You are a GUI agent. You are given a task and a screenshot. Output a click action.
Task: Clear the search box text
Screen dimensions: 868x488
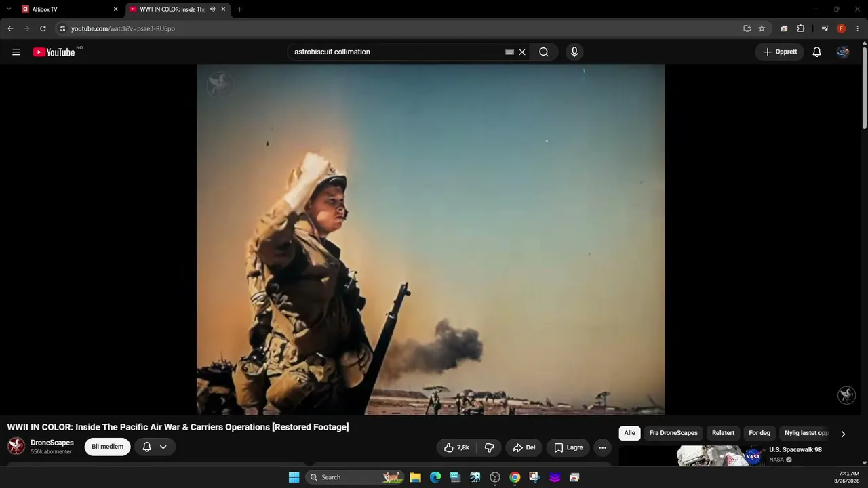[522, 52]
